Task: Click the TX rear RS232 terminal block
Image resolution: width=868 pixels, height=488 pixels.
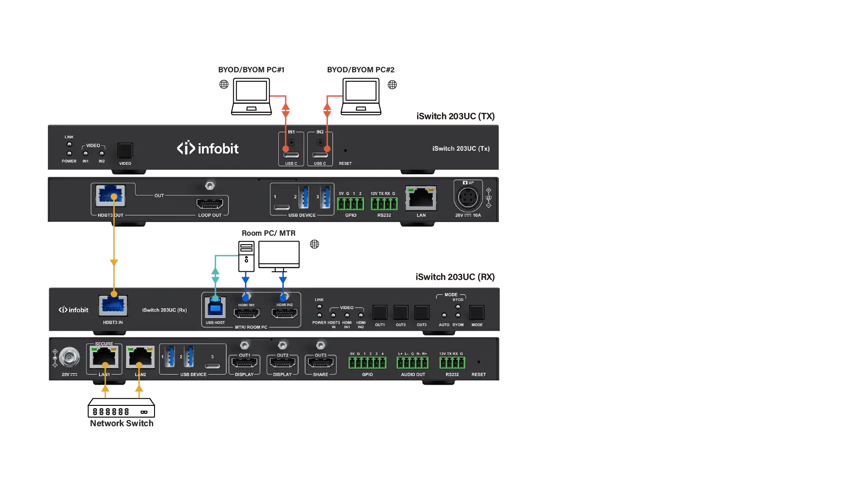Action: pos(385,204)
